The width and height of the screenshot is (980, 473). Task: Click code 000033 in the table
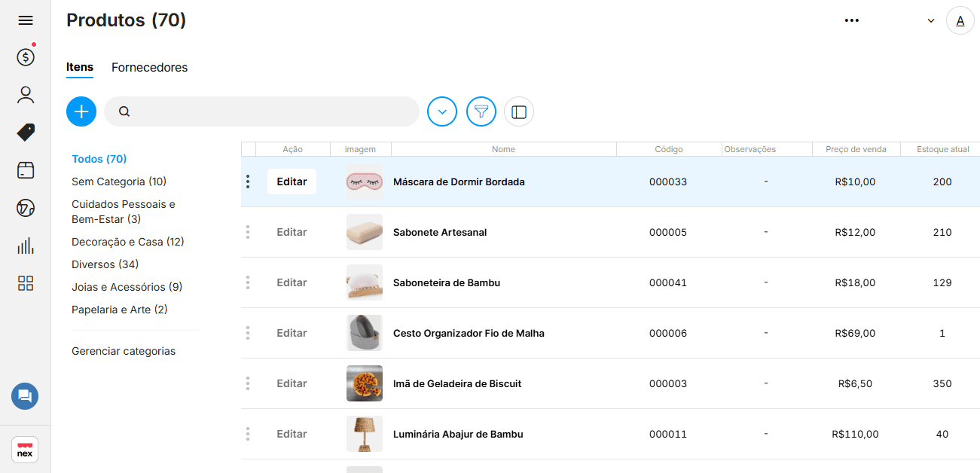668,182
